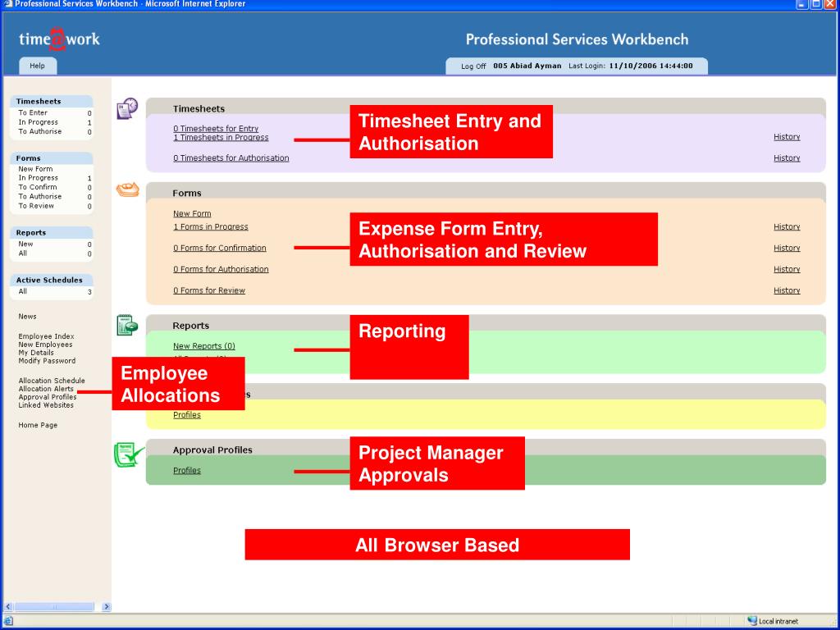
Task: Open 0 Timesheets for Authorisation link
Action: point(231,158)
